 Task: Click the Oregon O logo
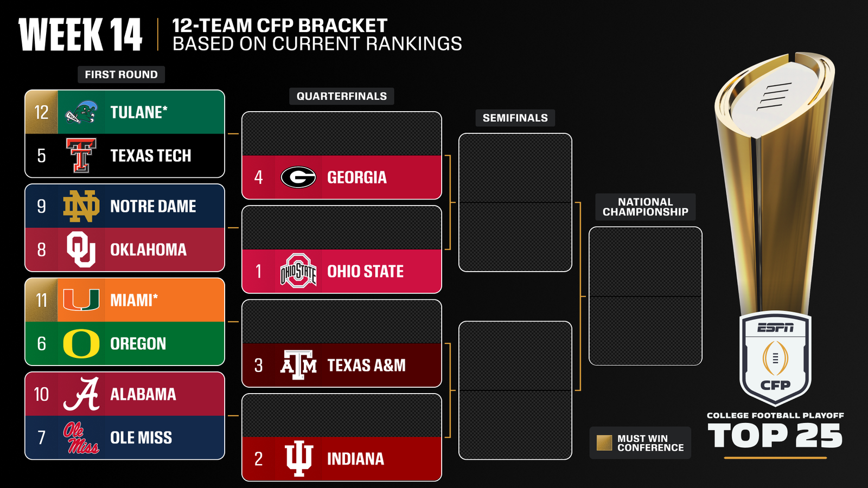81,344
